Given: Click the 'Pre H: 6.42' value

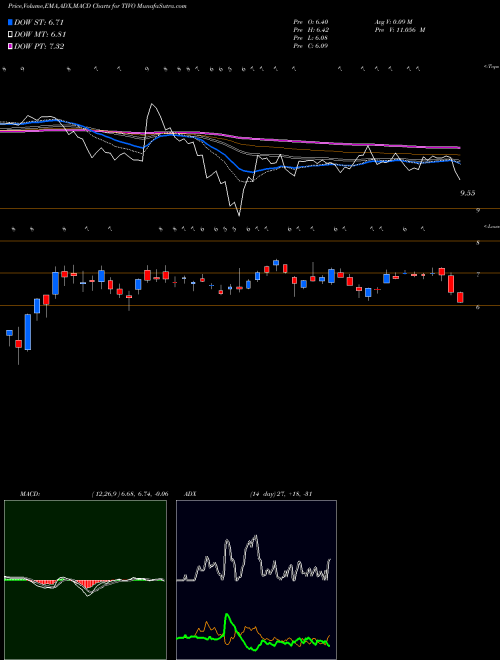Looking at the screenshot, I should click(311, 30).
